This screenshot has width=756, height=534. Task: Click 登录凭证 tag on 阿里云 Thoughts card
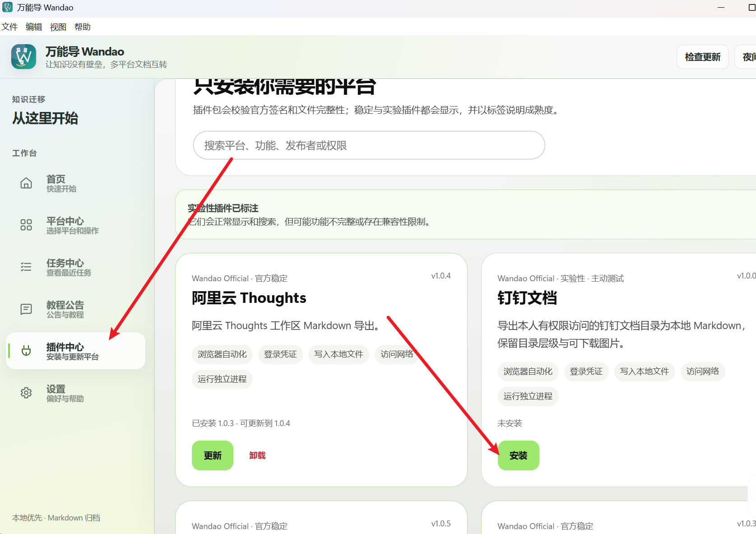point(280,354)
